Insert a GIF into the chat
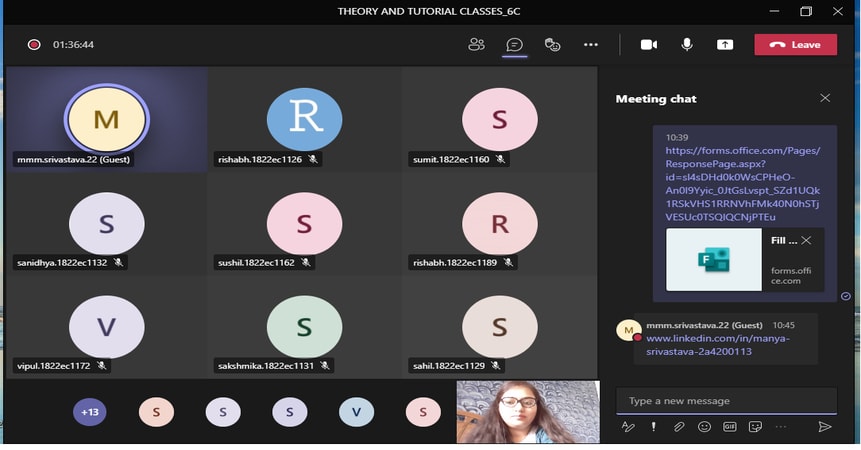 (729, 427)
